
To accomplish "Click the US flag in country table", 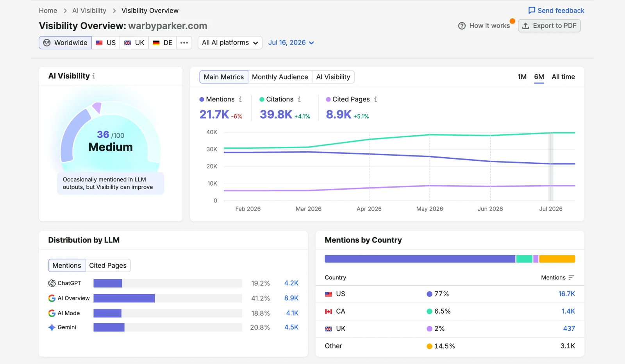I will [329, 294].
